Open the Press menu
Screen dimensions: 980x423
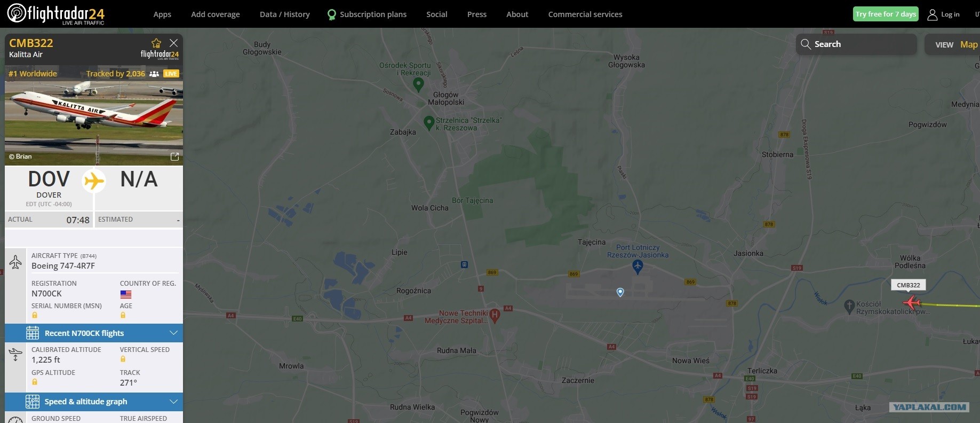click(477, 14)
